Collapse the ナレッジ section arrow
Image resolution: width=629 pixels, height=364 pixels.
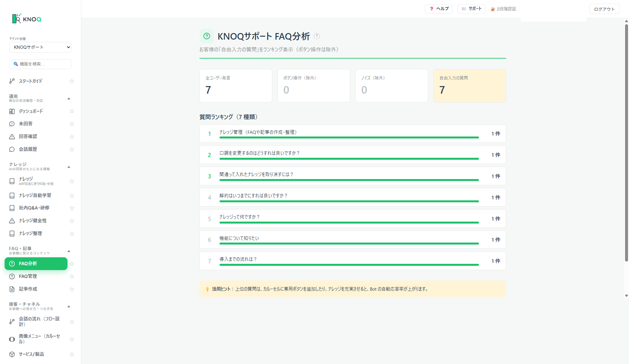pos(69,167)
